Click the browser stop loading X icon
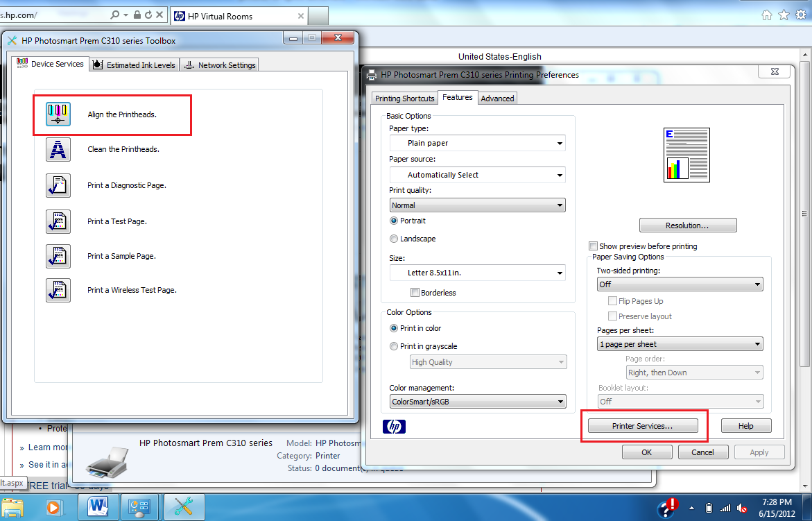The image size is (812, 521). point(159,15)
